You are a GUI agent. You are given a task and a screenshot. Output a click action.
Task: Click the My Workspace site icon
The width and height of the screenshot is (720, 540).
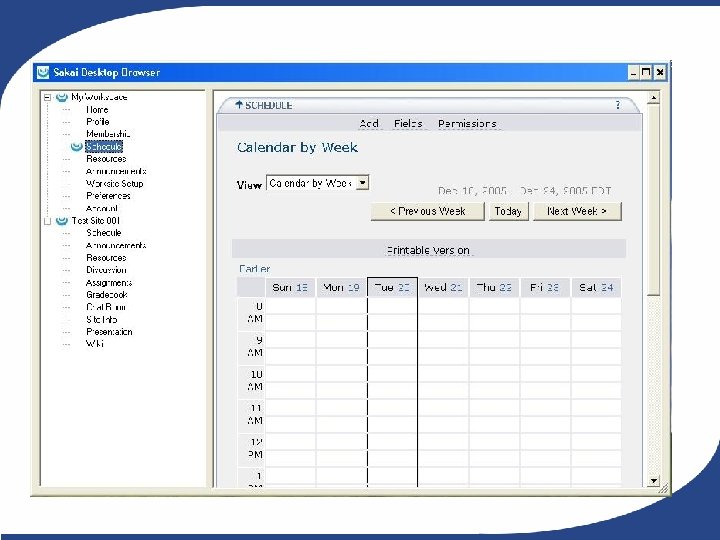pyautogui.click(x=62, y=97)
